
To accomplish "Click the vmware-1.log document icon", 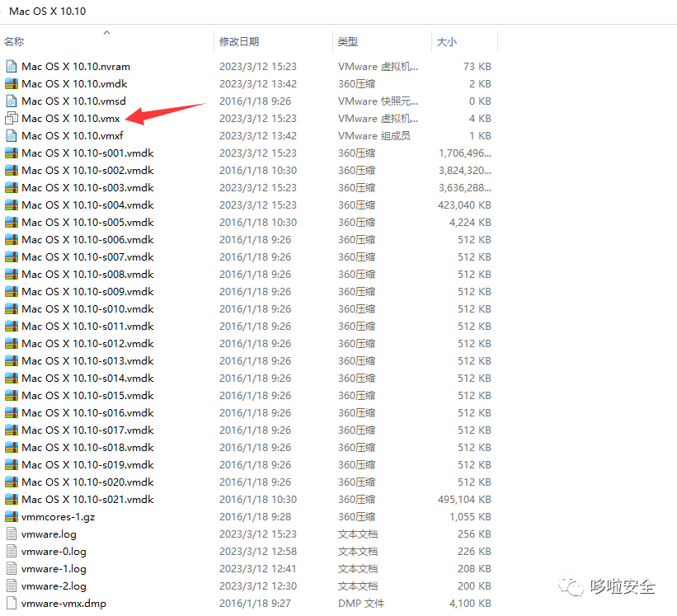I will coord(12,568).
